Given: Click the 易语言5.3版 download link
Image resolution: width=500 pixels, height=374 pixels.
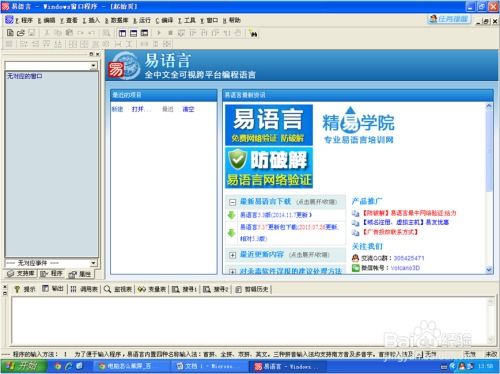Looking at the screenshot, I should [276, 215].
